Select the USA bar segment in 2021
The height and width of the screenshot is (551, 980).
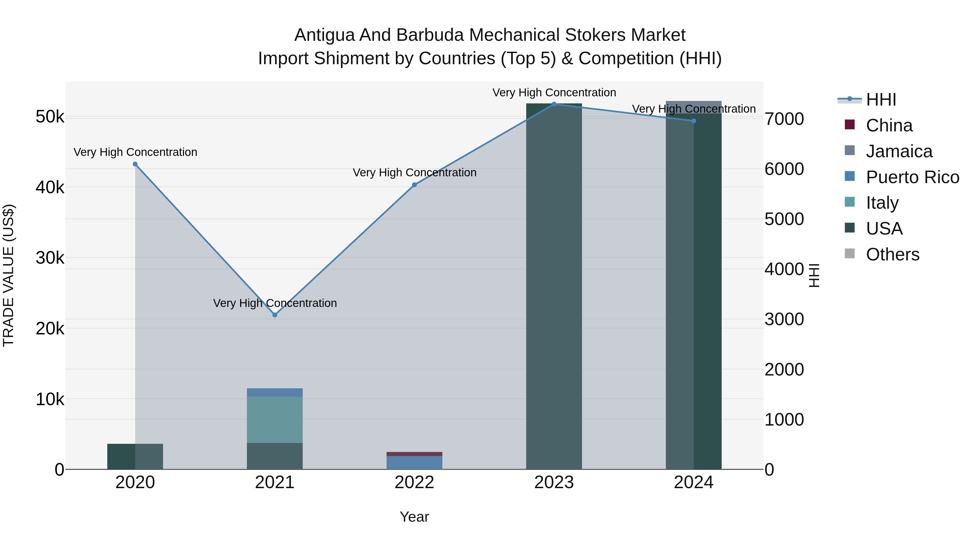point(275,456)
